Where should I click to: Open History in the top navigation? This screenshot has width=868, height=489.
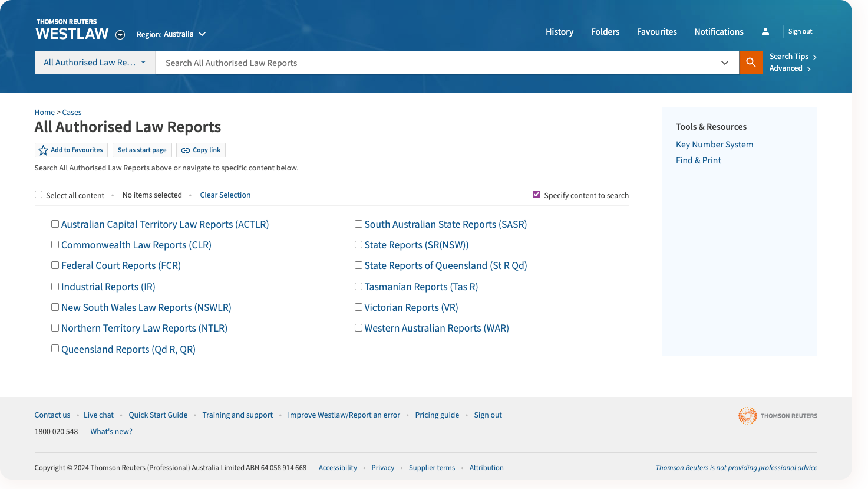click(x=559, y=32)
